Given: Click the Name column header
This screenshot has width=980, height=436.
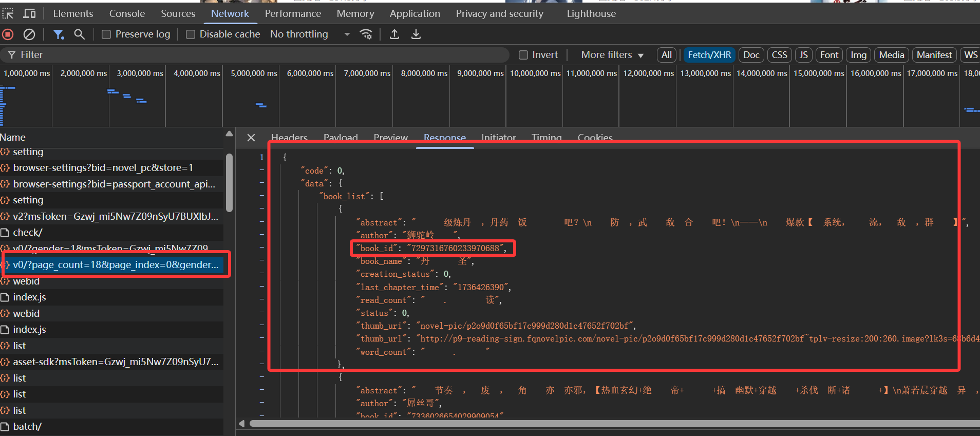Looking at the screenshot, I should click(112, 137).
